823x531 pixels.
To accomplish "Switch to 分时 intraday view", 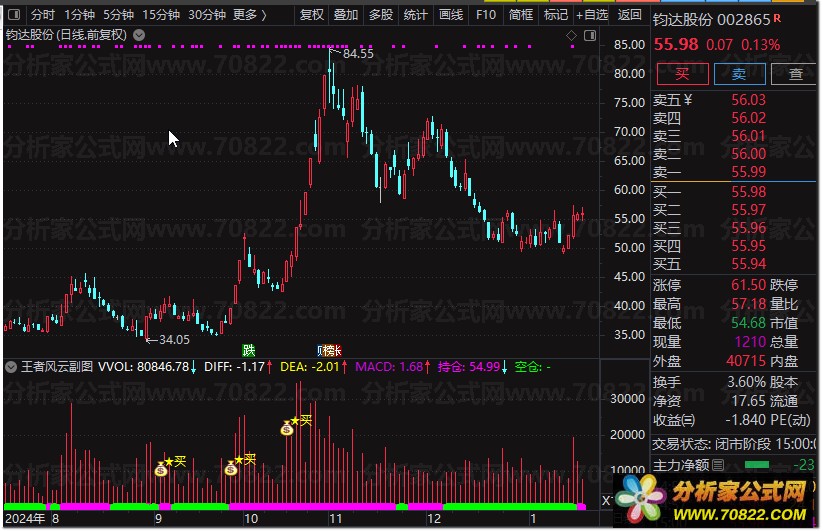I will point(43,15).
